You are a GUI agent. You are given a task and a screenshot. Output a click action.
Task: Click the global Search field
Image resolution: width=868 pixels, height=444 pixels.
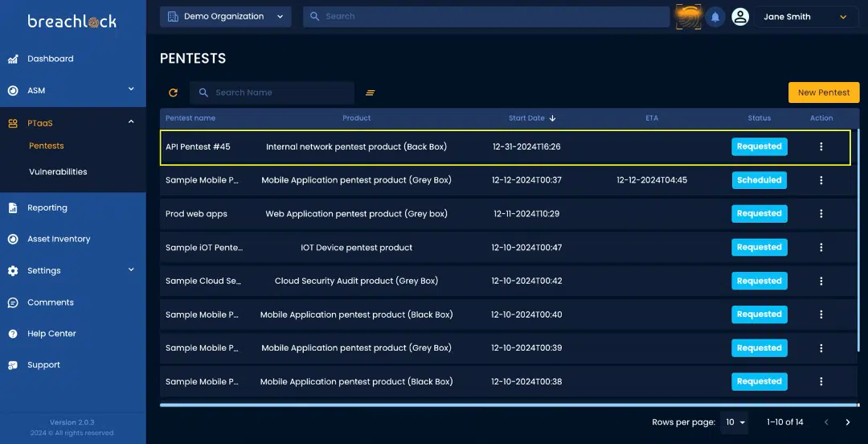click(x=486, y=17)
